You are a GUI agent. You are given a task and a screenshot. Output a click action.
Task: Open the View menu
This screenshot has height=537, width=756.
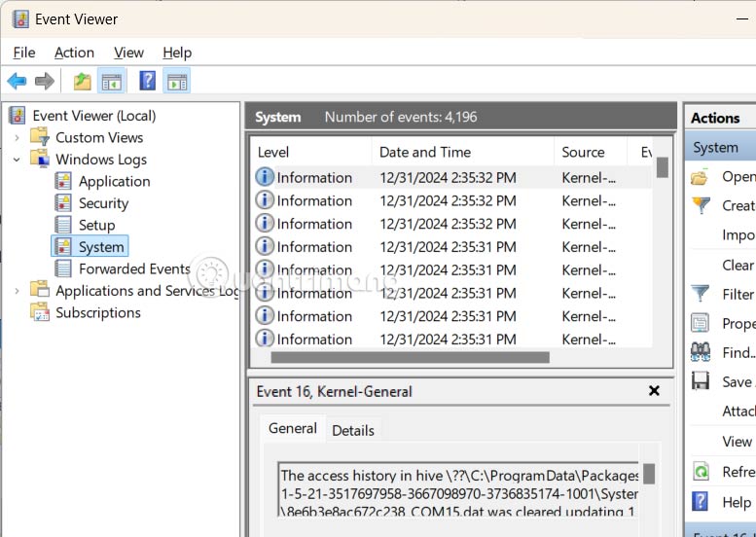tap(128, 53)
